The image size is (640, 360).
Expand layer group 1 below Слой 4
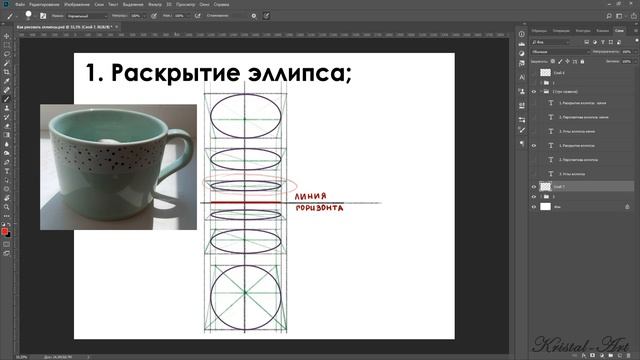coord(541,83)
